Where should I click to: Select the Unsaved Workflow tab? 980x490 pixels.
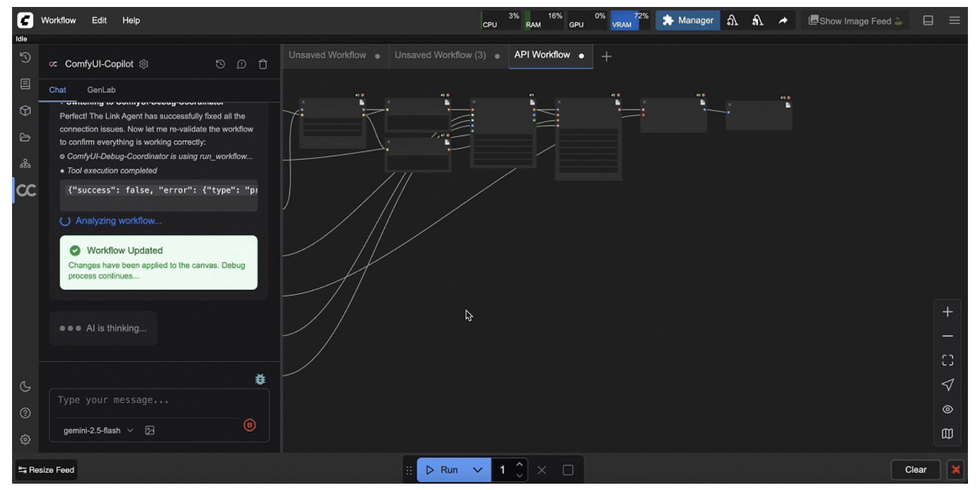334,56
